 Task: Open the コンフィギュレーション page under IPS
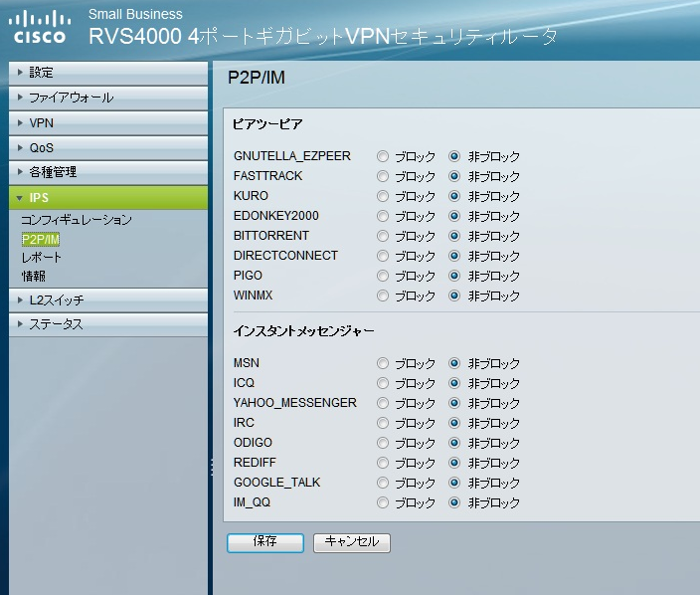point(77,220)
